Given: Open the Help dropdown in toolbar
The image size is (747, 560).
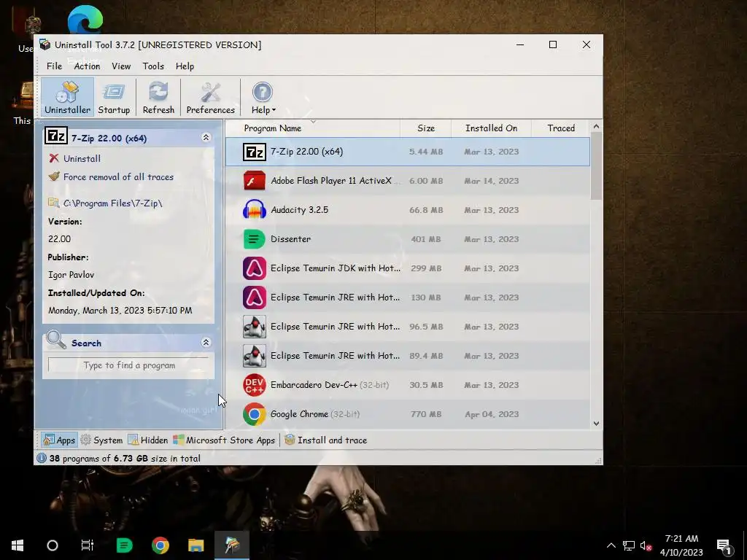Looking at the screenshot, I should (263, 98).
